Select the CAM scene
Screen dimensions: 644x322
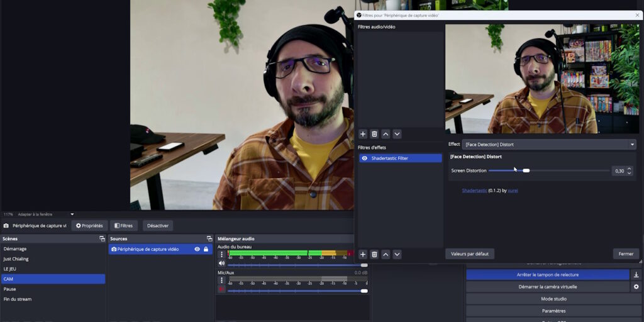coord(53,279)
